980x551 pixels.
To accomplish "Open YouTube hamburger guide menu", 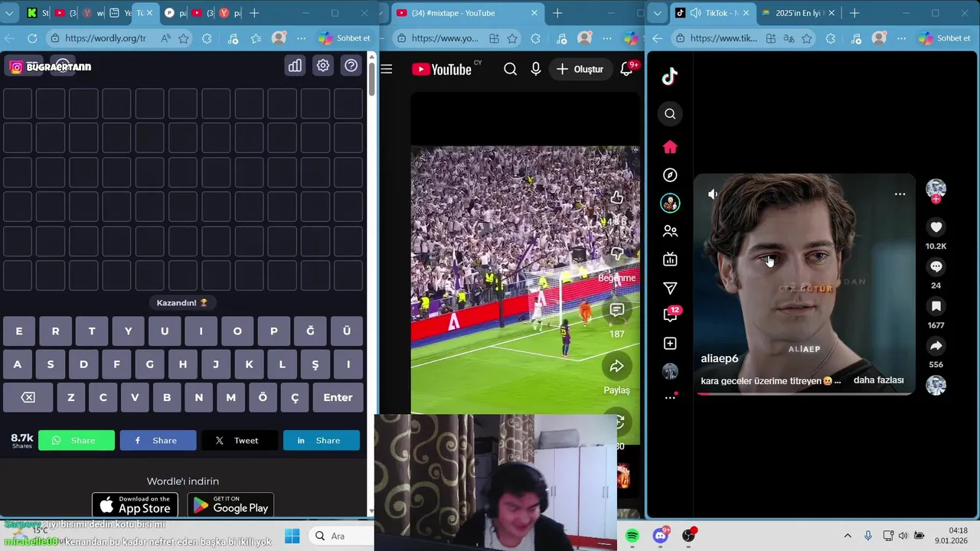I will [387, 69].
